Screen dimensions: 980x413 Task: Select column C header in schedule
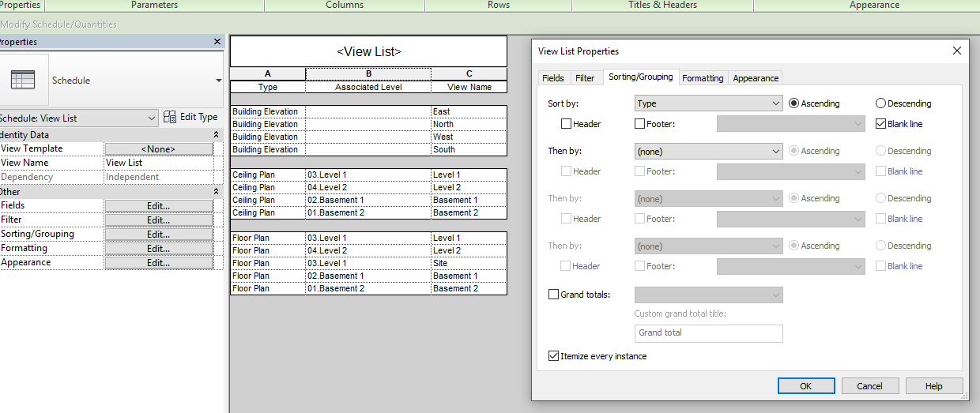[469, 74]
